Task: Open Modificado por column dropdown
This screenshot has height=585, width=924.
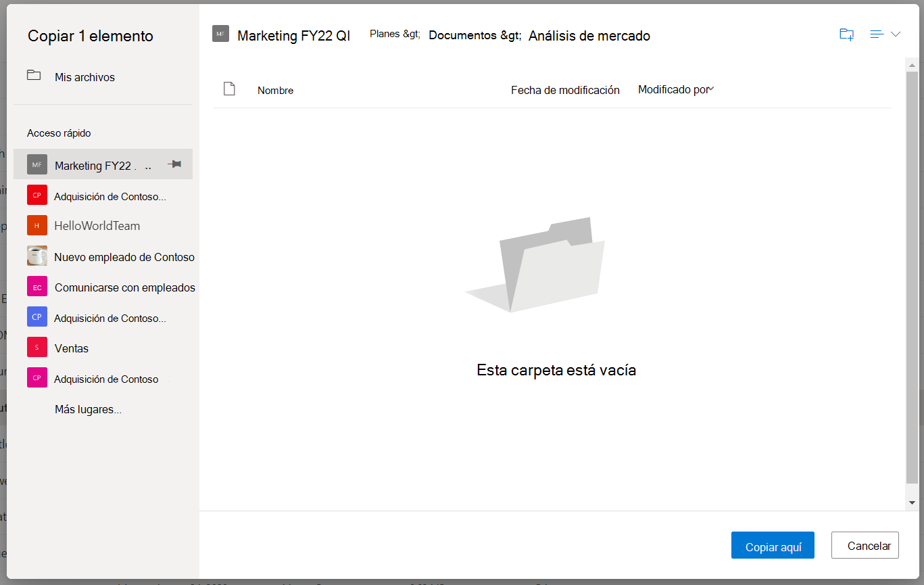Action: [677, 89]
